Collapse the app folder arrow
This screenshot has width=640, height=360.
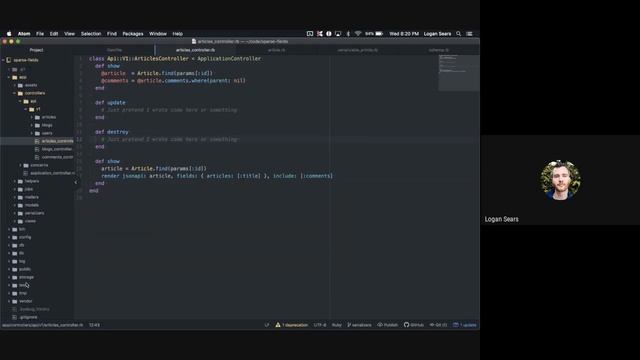[x=9, y=77]
